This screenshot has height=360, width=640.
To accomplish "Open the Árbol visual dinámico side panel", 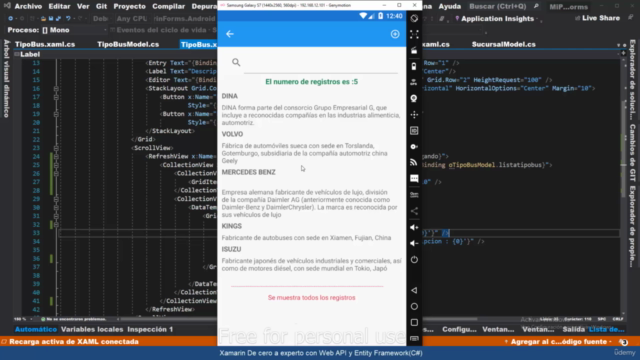I will coord(6,78).
